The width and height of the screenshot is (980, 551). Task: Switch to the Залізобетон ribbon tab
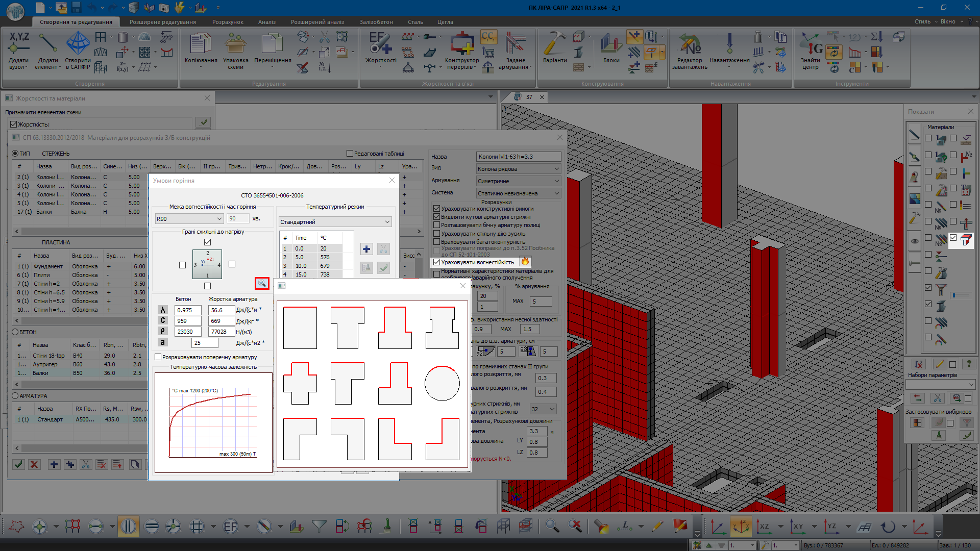[376, 22]
